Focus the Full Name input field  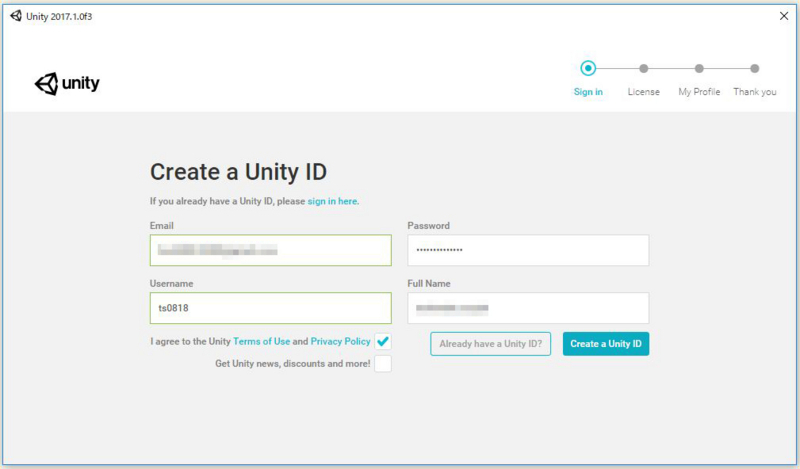[x=528, y=308]
